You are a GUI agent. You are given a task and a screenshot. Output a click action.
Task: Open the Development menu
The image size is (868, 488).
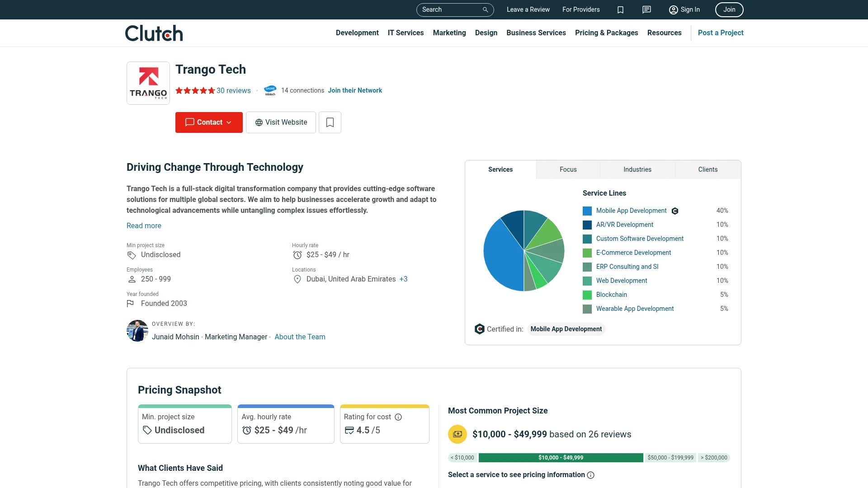(x=357, y=33)
